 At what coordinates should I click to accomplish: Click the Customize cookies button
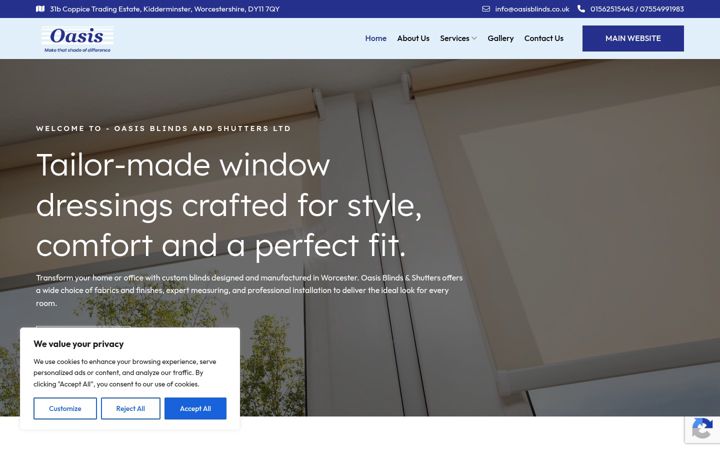[65, 408]
